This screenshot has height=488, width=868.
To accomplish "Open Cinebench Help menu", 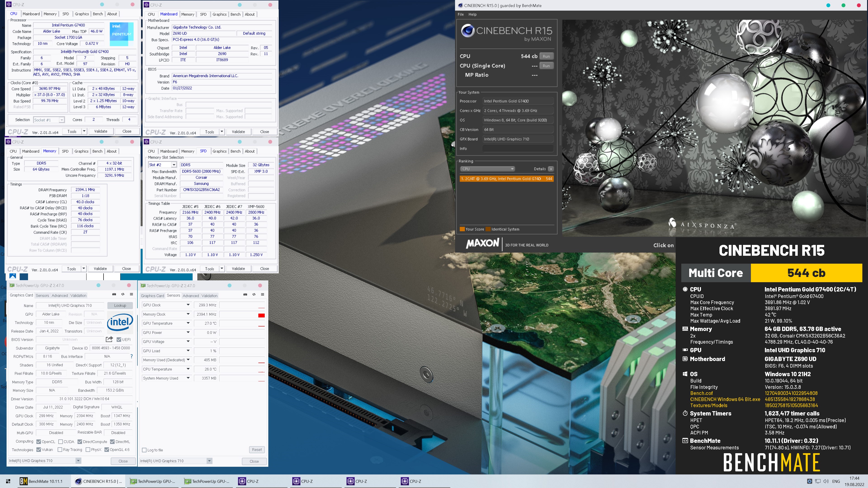I will point(472,14).
